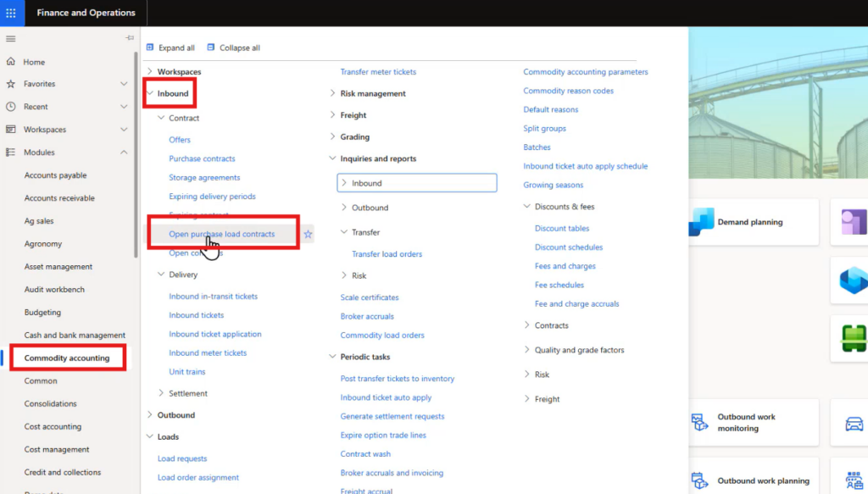868x494 pixels.
Task: Open the Commodity accounting parameters link
Action: (586, 72)
